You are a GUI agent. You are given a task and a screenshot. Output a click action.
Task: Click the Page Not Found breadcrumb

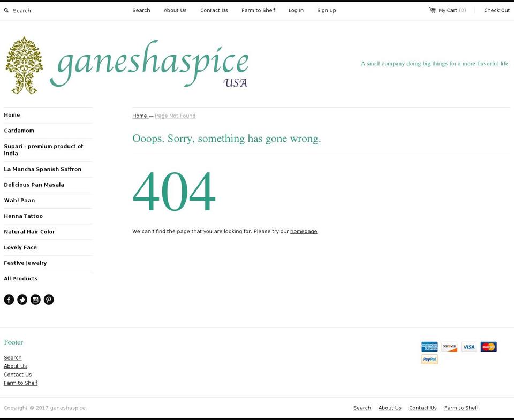(x=175, y=116)
